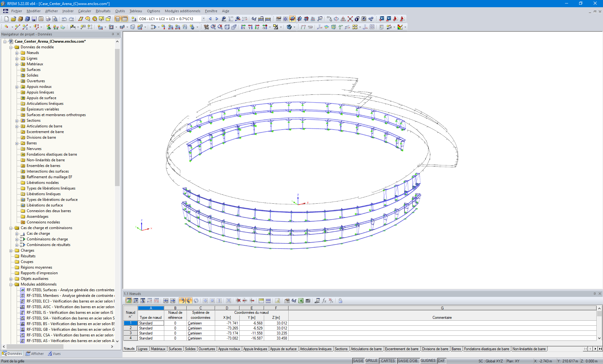This screenshot has width=603, height=364.
Task: Open the Calculer menu
Action: click(84, 11)
